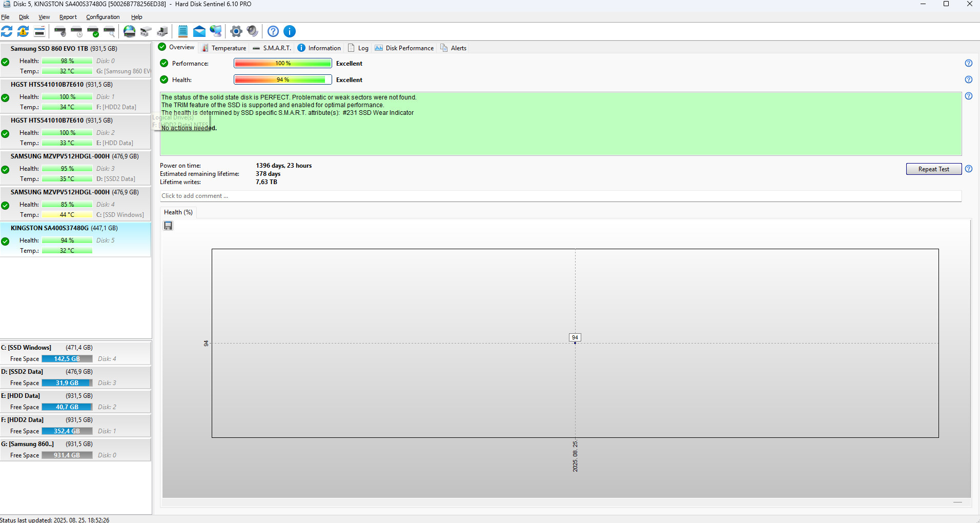Click help icon beside Performance row
The width and height of the screenshot is (980, 523).
[969, 63]
